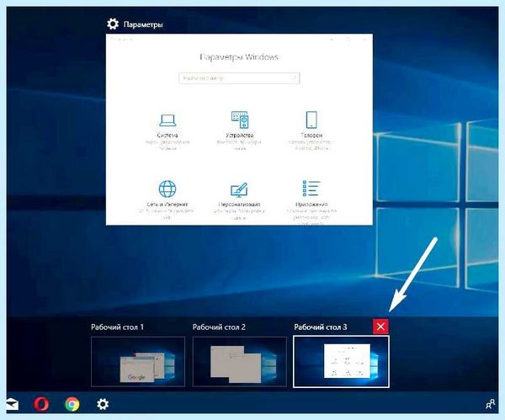
Task: Switch to Рабочий стол 2 thumbnail
Action: [x=239, y=361]
